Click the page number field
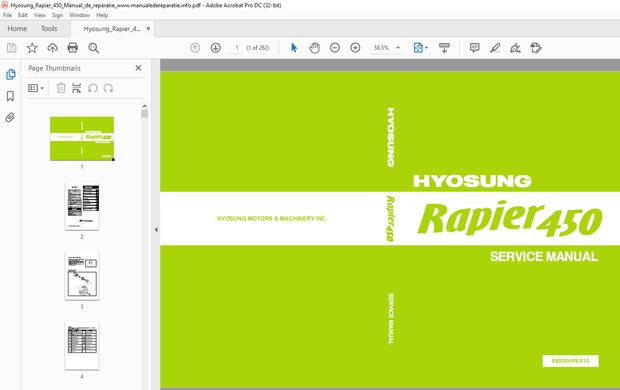This screenshot has height=390, width=620. (237, 48)
